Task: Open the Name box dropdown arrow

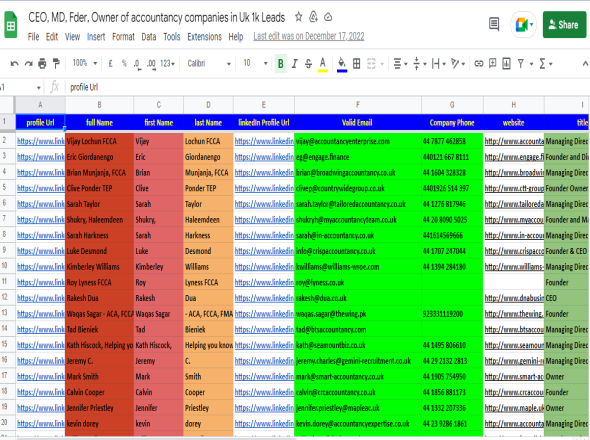Action: [x=38, y=88]
